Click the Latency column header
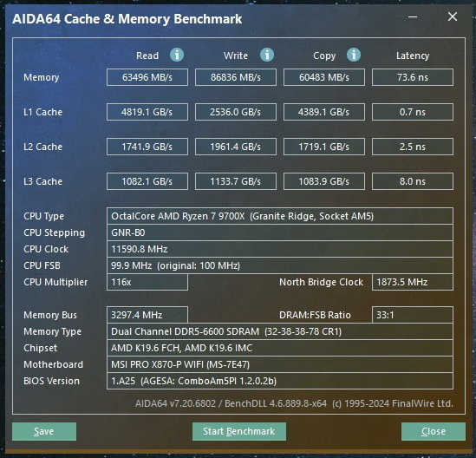The image size is (476, 458). point(413,56)
